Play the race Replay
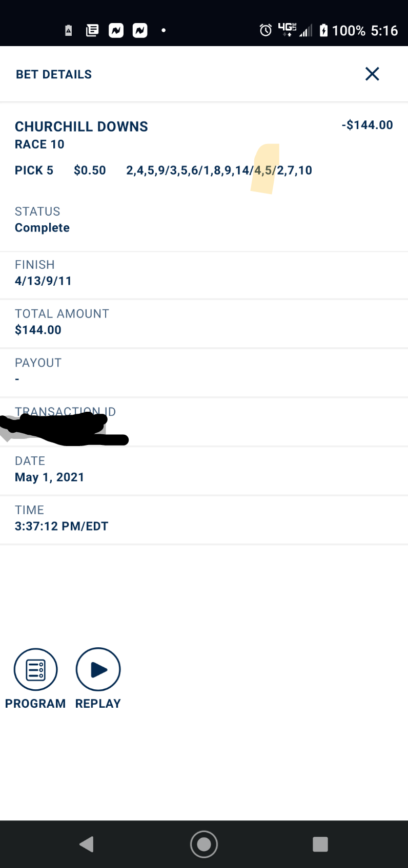408x868 pixels. pos(98,670)
